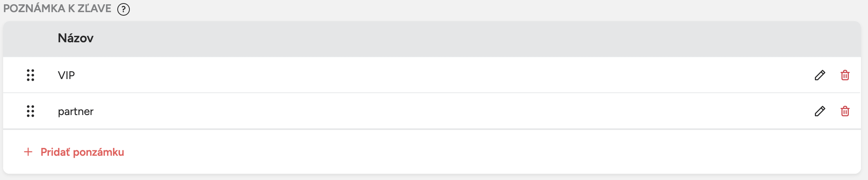Image resolution: width=868 pixels, height=180 pixels.
Task: Click the empty middle of partner row
Action: pyautogui.click(x=430, y=111)
